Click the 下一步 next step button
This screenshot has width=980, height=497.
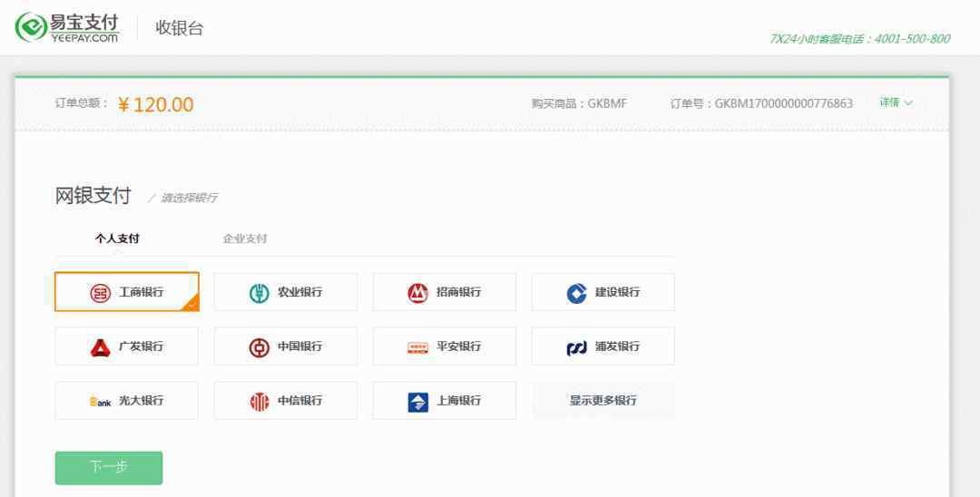109,468
